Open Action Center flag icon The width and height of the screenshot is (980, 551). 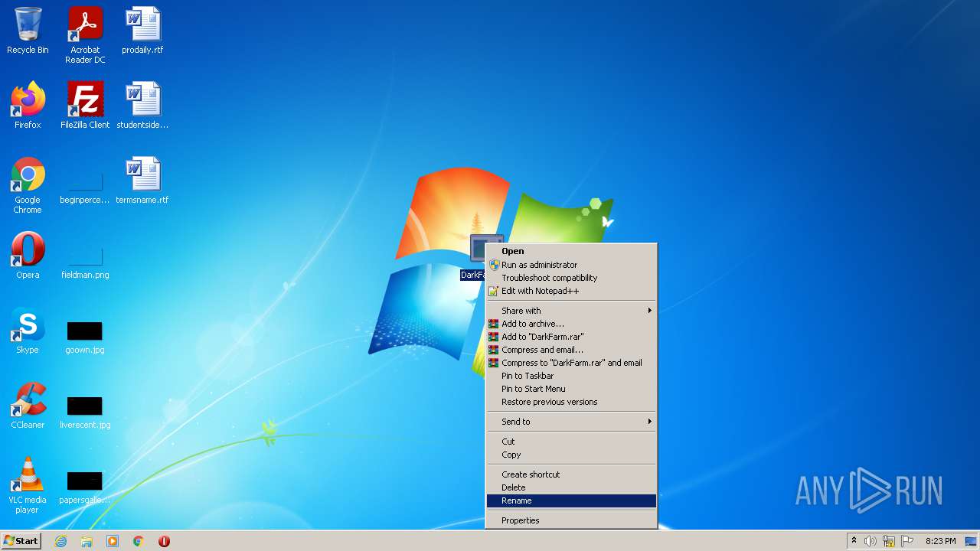point(907,541)
